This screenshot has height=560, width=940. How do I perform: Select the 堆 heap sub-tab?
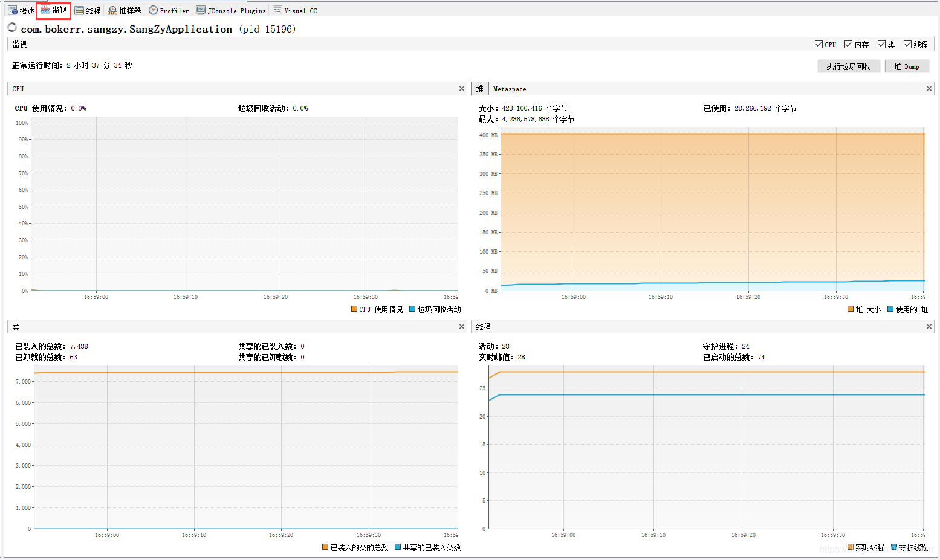(480, 89)
